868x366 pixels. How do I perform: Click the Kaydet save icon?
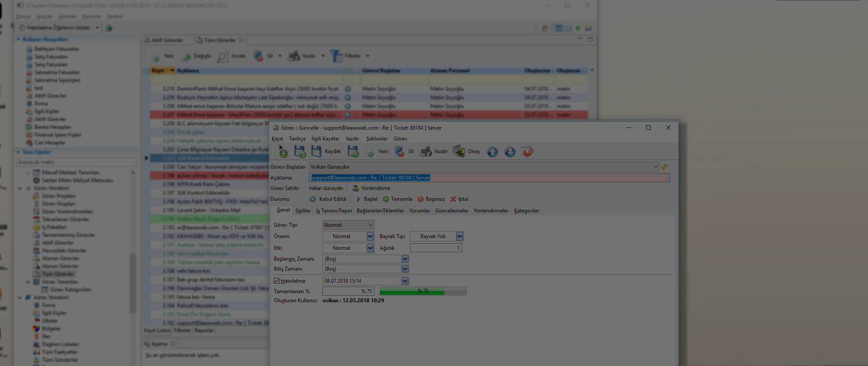pos(317,151)
